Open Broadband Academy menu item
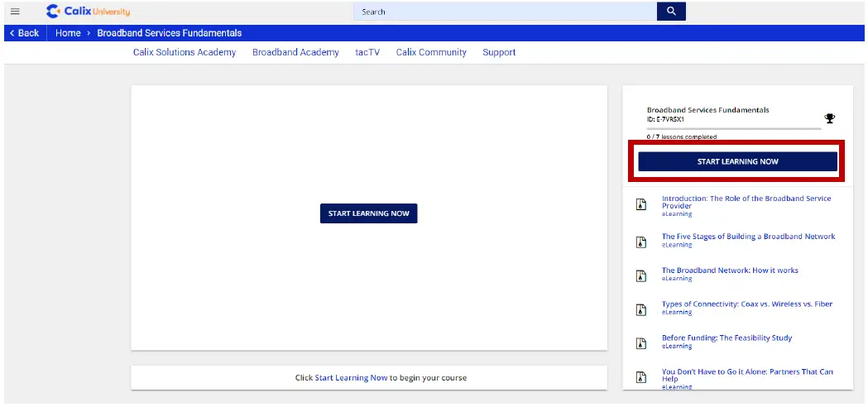 pos(295,52)
